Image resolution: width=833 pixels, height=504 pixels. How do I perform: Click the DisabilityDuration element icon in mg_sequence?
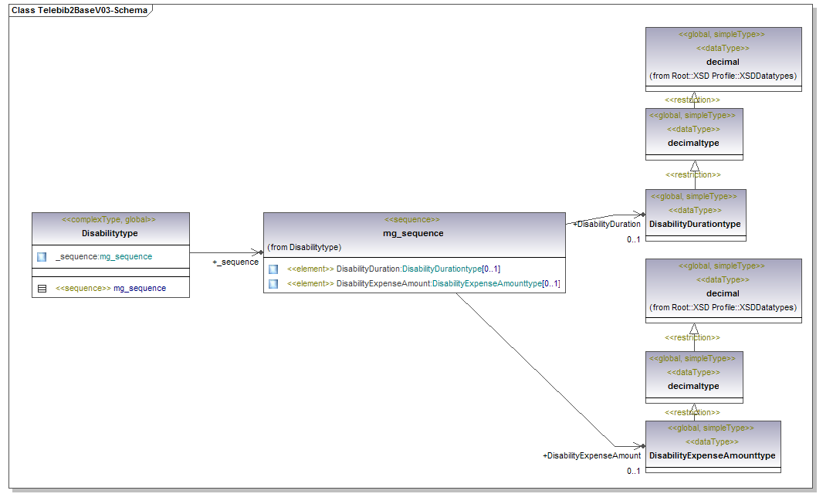(273, 269)
